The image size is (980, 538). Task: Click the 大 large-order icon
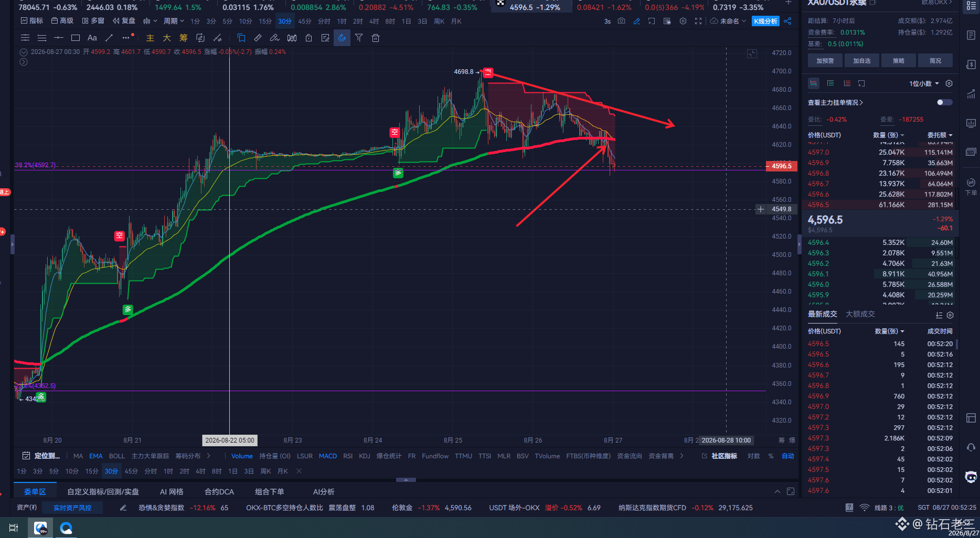click(167, 38)
